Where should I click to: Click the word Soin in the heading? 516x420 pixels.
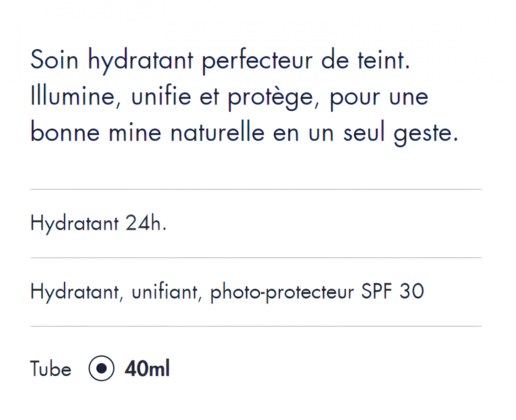54,60
